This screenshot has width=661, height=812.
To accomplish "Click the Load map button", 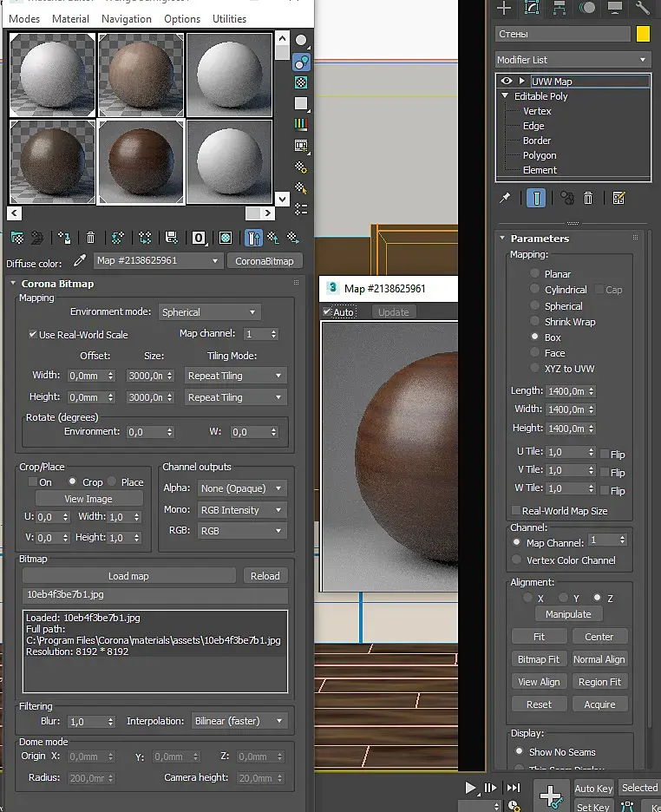I will click(128, 576).
